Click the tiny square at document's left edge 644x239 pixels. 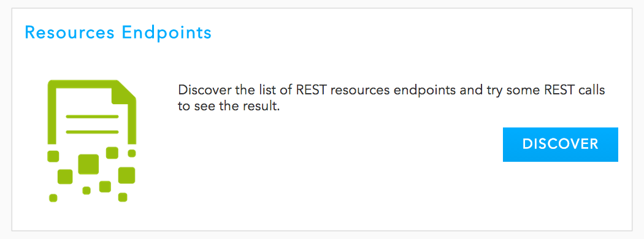point(53,156)
